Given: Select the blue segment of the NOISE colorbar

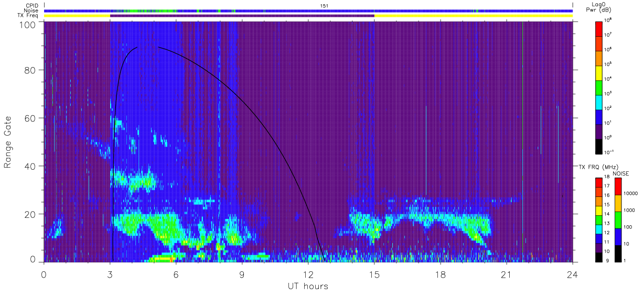Looking at the screenshot, I should coord(618,236).
